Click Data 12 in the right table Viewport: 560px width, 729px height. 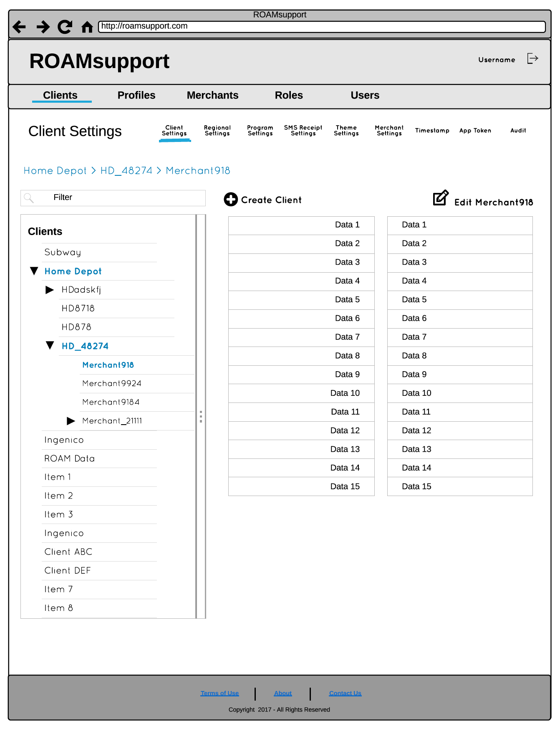(460, 431)
